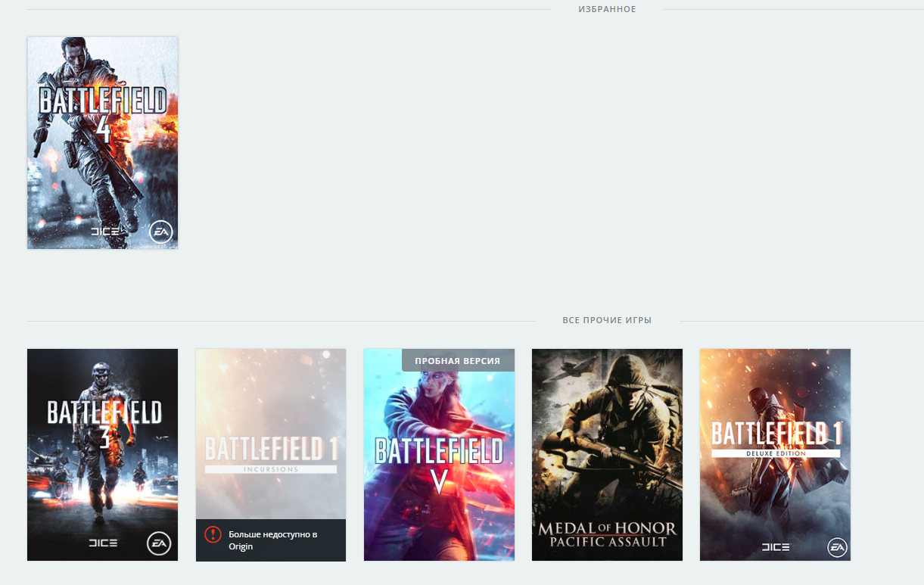Open Battlefield 4 game tile in favorites

click(103, 143)
